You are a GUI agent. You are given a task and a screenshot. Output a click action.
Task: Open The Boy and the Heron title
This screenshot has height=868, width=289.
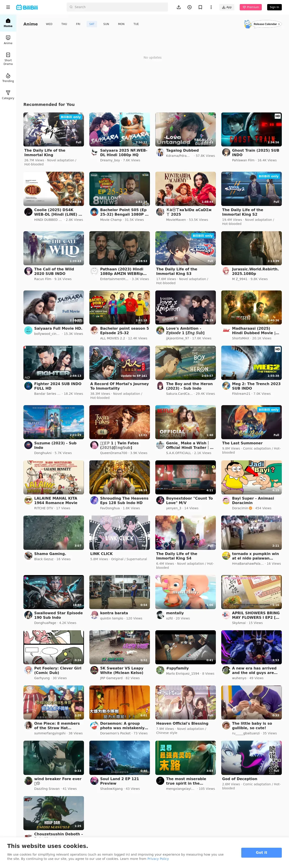pos(190,386)
